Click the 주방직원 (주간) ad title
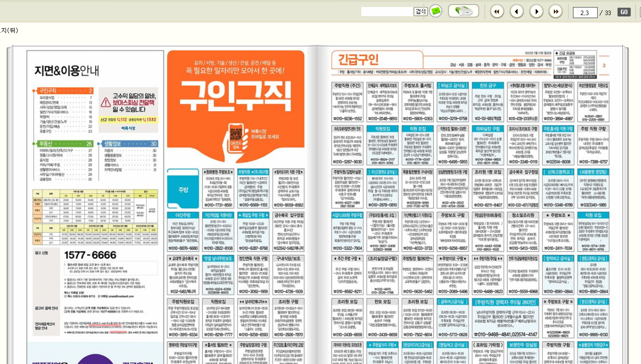Screen dimensions: 641x364 [347, 86]
